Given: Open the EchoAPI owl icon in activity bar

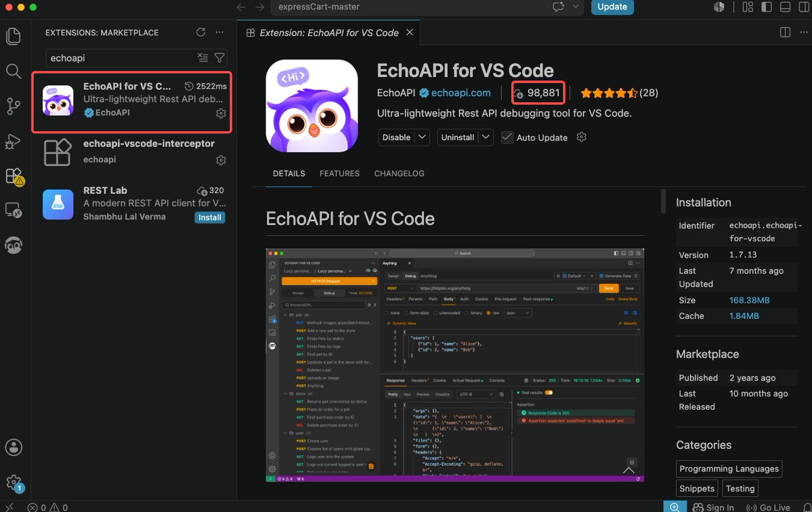Looking at the screenshot, I should pyautogui.click(x=14, y=245).
